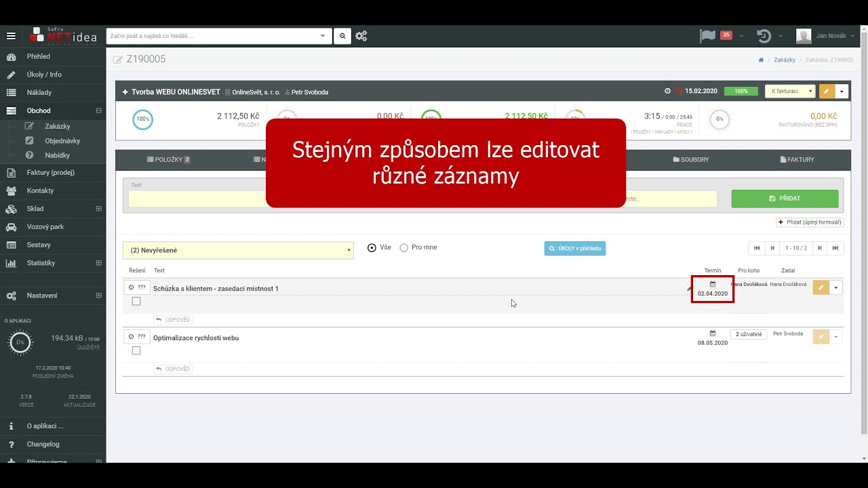This screenshot has height=488, width=868.
Task: Go to the home breadcrumb icon
Action: click(762, 60)
